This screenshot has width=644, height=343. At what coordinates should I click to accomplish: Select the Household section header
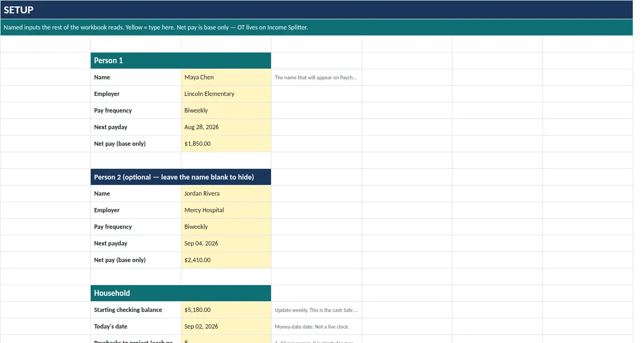(x=181, y=293)
